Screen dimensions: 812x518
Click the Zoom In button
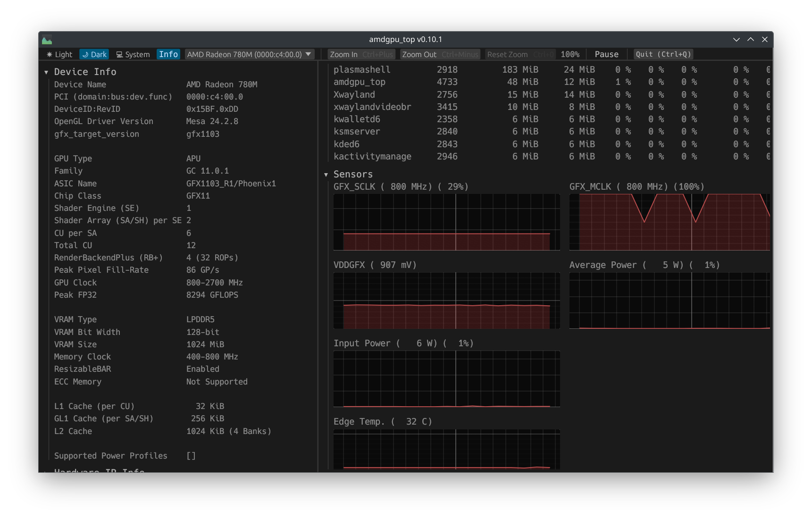361,55
